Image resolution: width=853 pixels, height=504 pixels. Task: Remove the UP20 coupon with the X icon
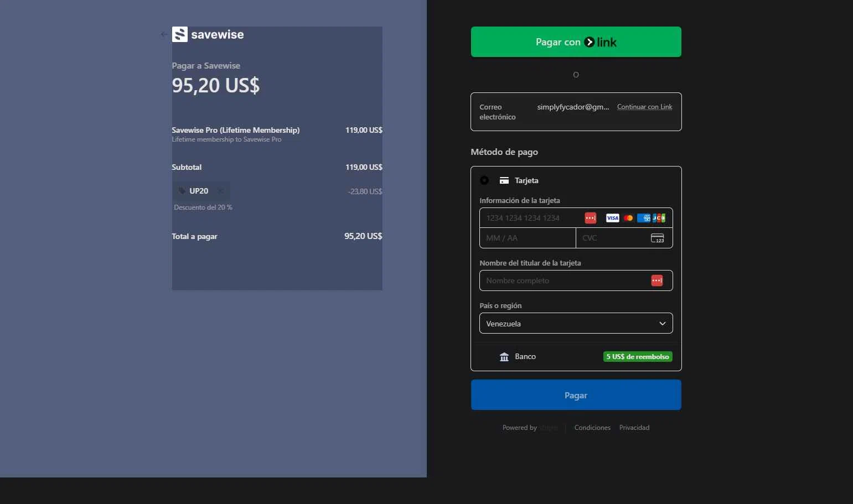pyautogui.click(x=220, y=191)
